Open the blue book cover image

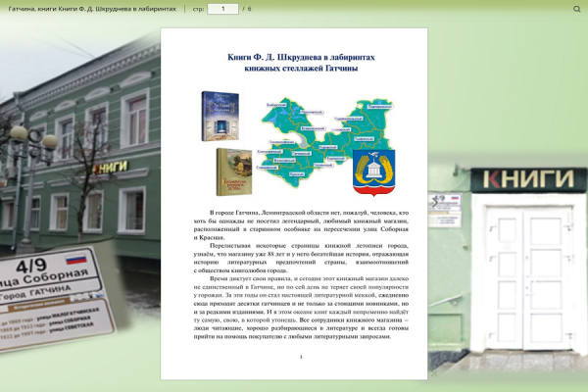tap(220, 116)
